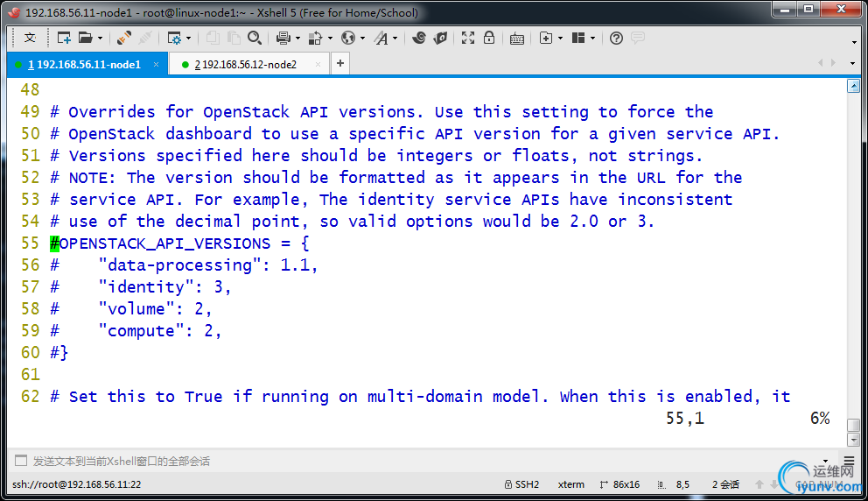Click the new tab/add pane icon
Image resolution: width=868 pixels, height=501 pixels.
[x=546, y=38]
